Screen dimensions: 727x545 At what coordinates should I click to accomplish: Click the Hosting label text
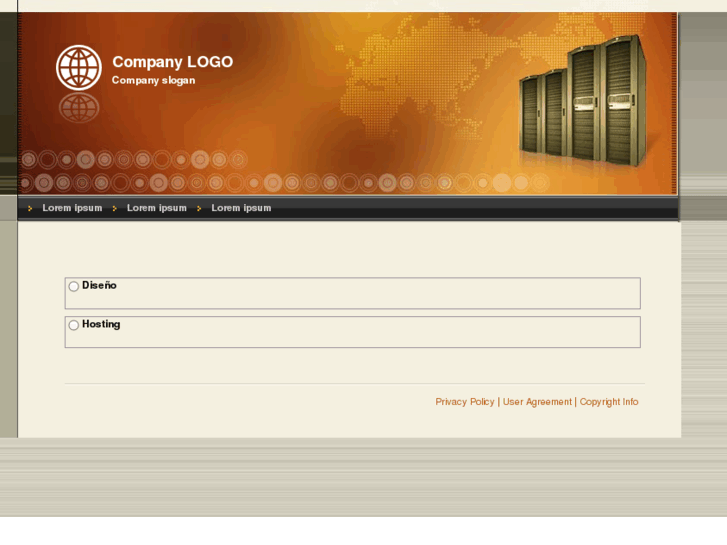point(101,324)
